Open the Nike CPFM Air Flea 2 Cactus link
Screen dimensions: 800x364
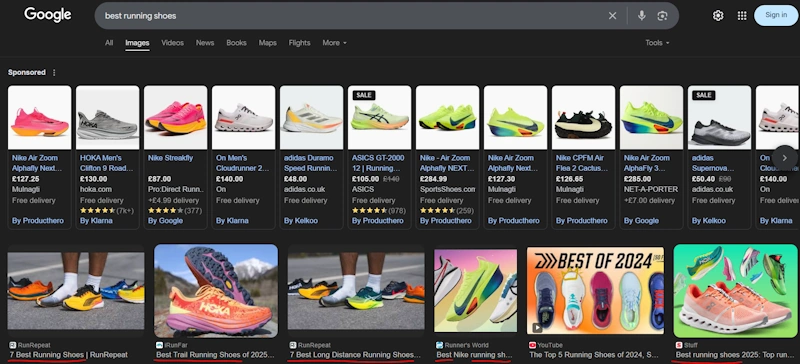click(583, 163)
